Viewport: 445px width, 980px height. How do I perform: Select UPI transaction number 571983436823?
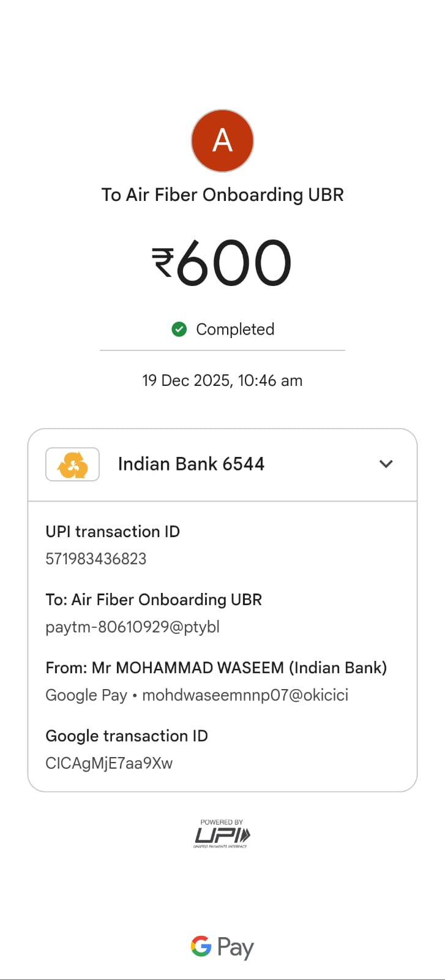point(96,559)
